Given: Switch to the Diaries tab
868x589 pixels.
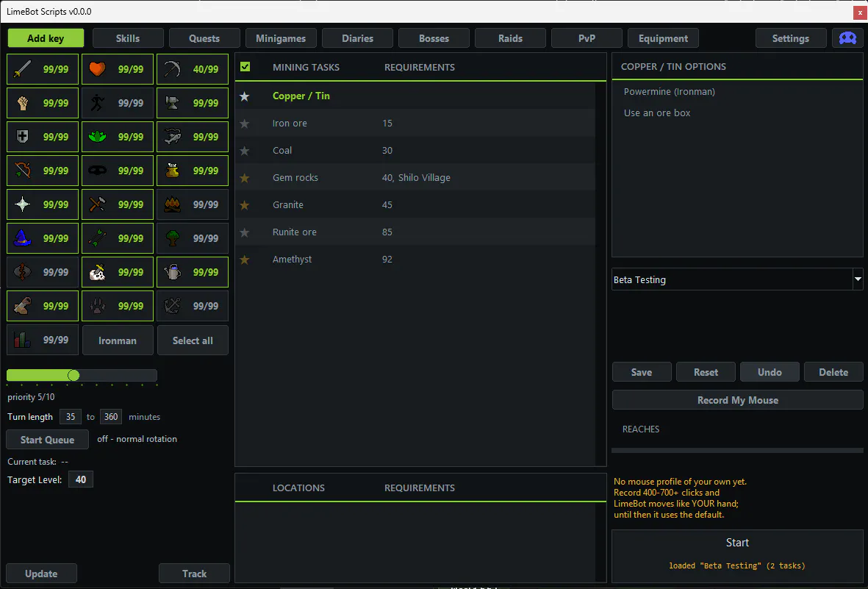Looking at the screenshot, I should tap(358, 38).
